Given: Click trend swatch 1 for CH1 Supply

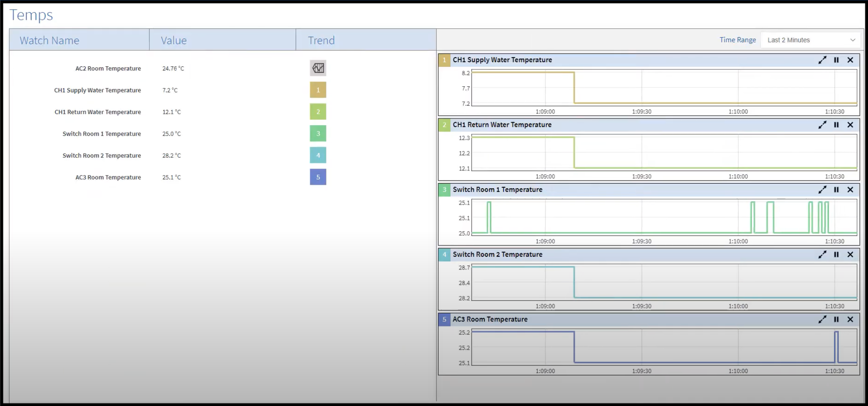Looking at the screenshot, I should pyautogui.click(x=318, y=90).
